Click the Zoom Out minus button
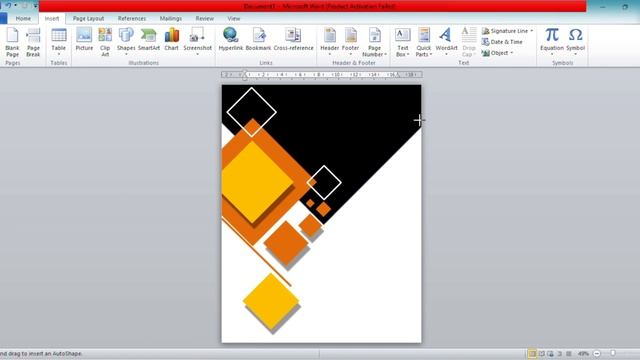Screen dimensions: 640x360 pos(597,353)
